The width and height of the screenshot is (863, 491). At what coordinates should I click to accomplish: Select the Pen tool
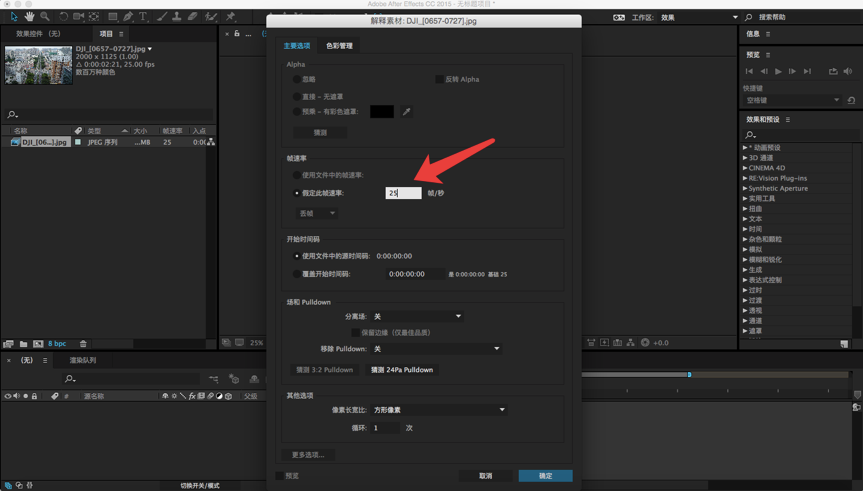(x=128, y=17)
